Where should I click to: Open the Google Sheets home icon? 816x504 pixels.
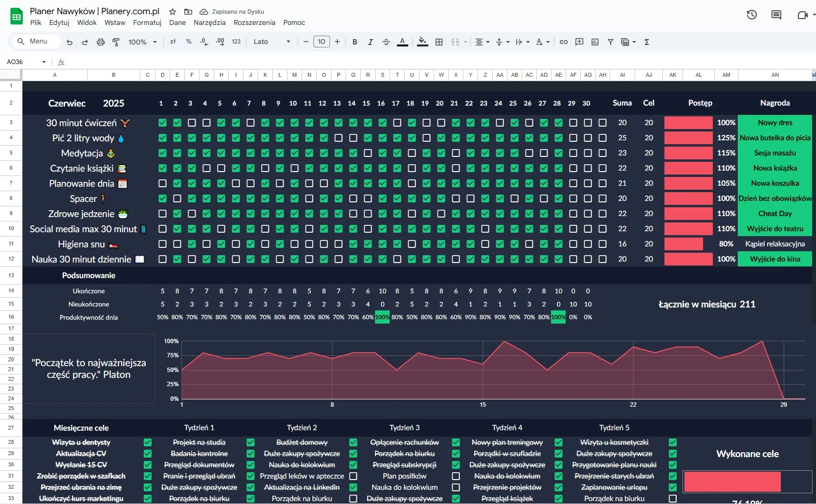point(17,16)
